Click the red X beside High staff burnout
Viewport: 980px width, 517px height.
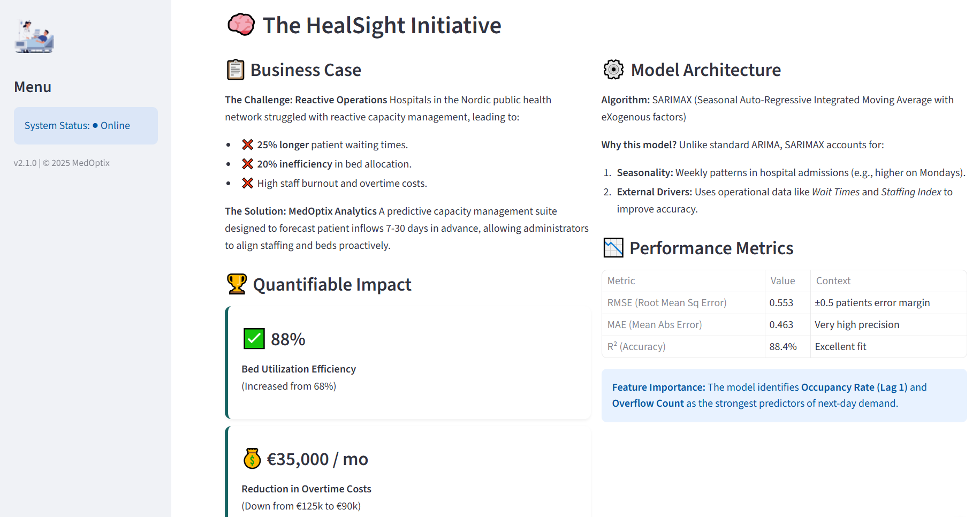[247, 183]
